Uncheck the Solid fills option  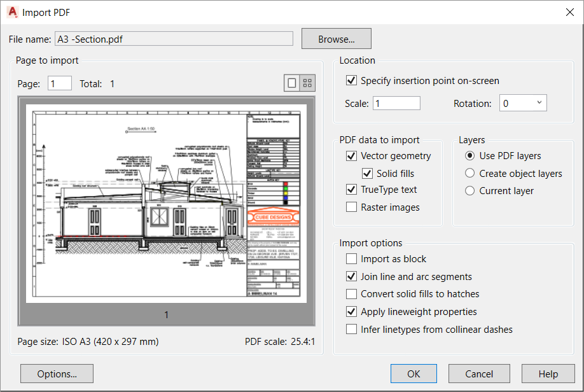point(367,173)
